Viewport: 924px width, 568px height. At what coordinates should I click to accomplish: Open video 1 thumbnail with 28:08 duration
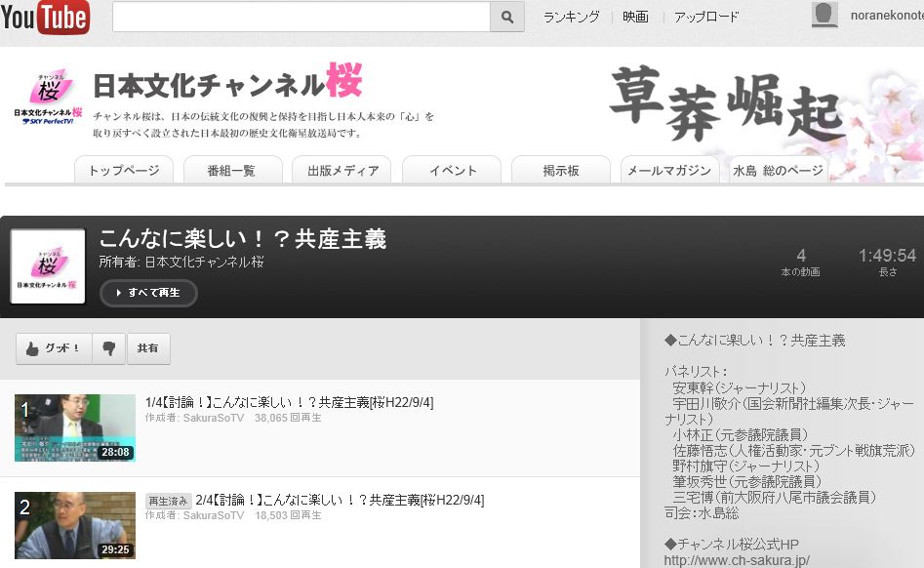point(75,427)
